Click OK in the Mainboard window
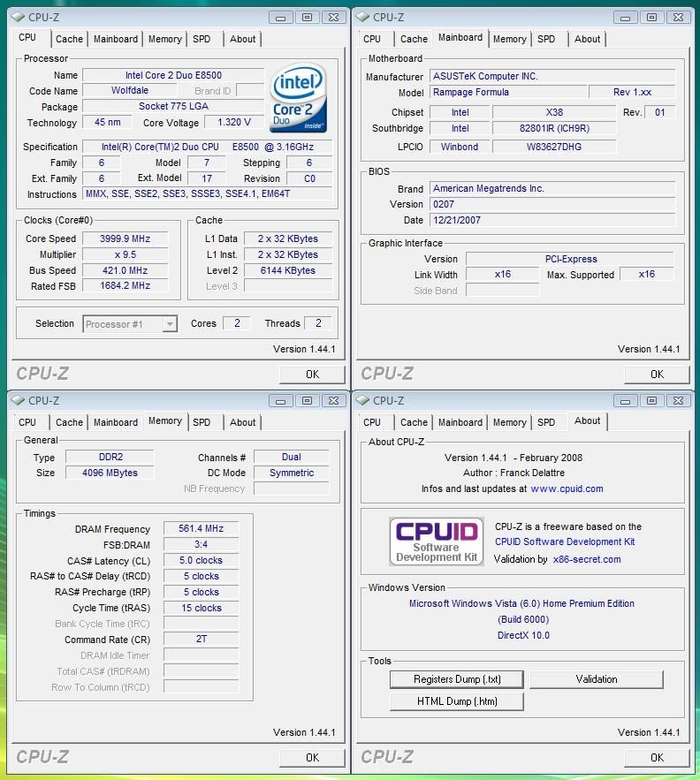Viewport: 700px width, 780px height. click(657, 374)
